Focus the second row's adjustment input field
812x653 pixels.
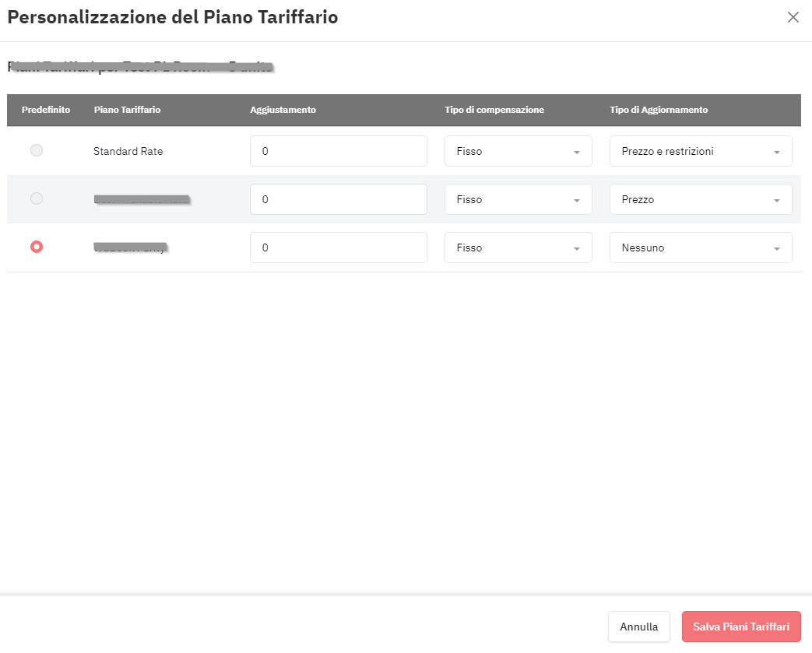338,199
